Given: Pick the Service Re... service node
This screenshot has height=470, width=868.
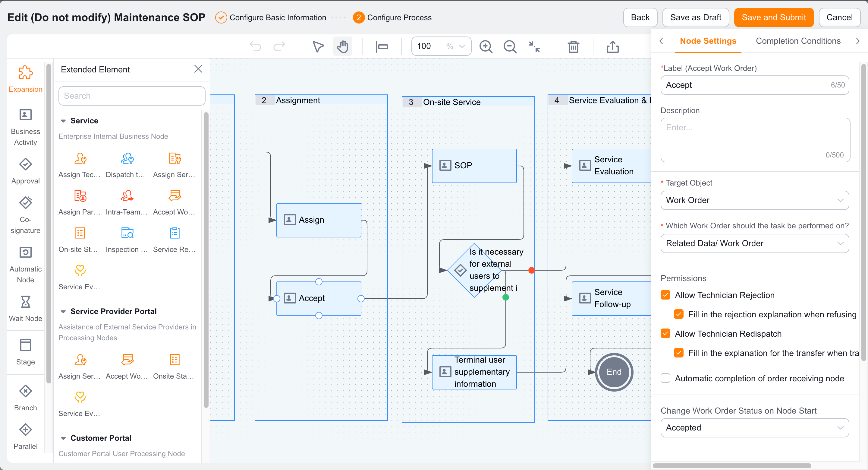Looking at the screenshot, I should click(x=175, y=240).
